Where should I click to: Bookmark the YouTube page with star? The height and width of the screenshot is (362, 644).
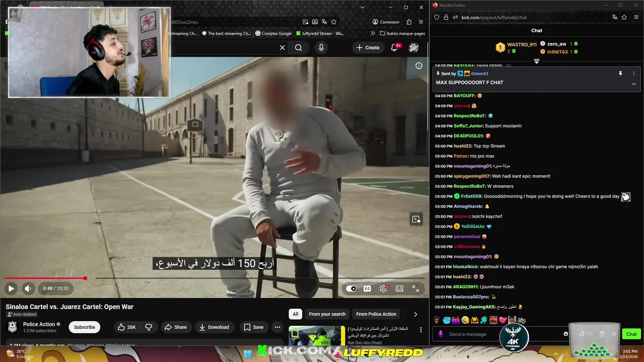pos(334,22)
